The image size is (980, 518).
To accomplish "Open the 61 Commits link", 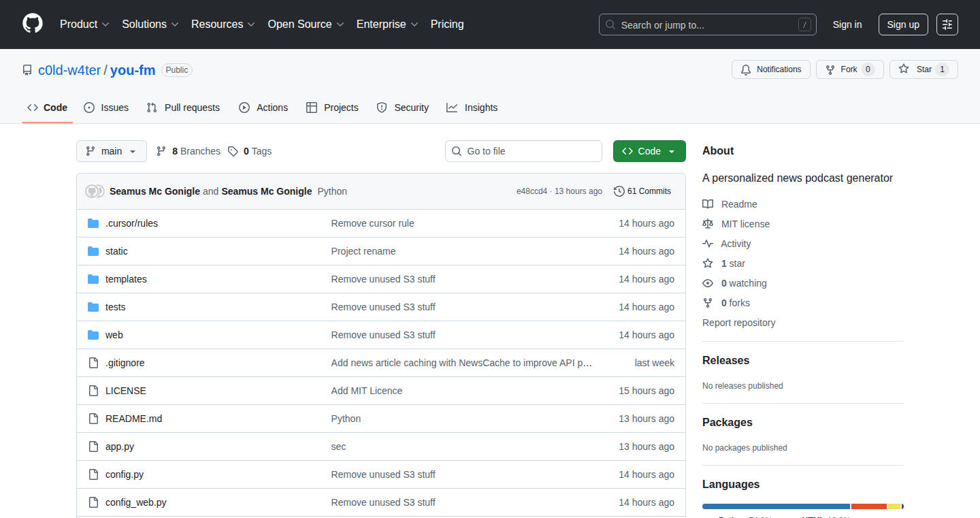I will [x=642, y=191].
